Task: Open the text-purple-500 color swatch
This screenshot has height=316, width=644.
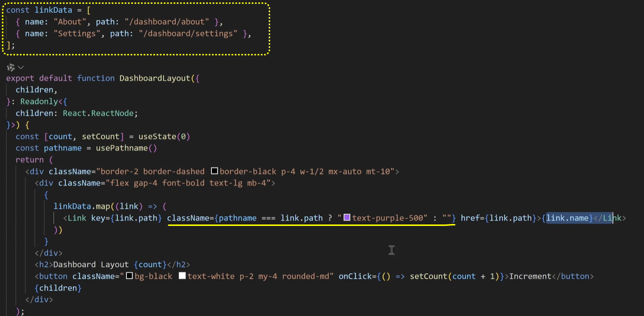Action: pos(347,218)
